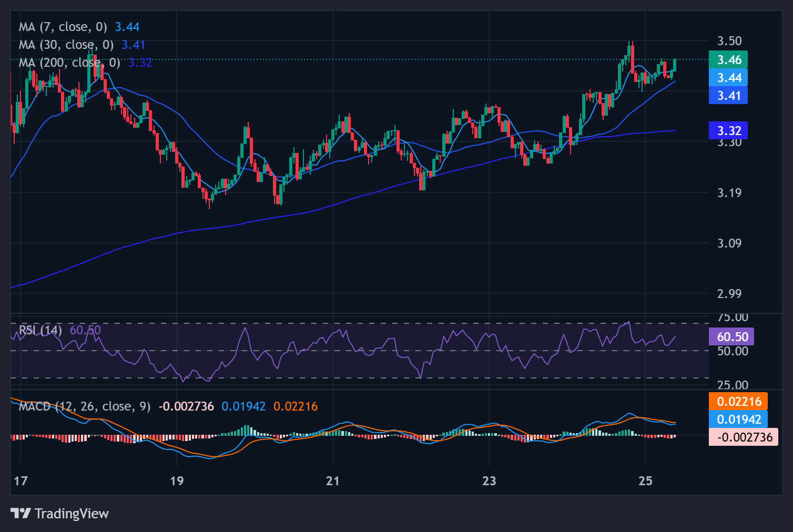Click the 3.09 price axis label
This screenshot has height=532, width=793.
[729, 243]
